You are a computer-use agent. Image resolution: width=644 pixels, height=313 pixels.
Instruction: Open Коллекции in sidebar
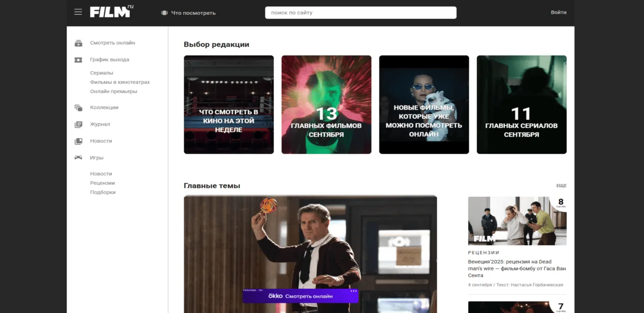(104, 107)
